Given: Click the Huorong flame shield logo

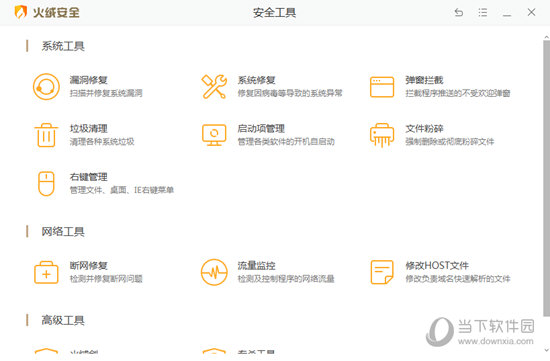Looking at the screenshot, I should point(21,12).
